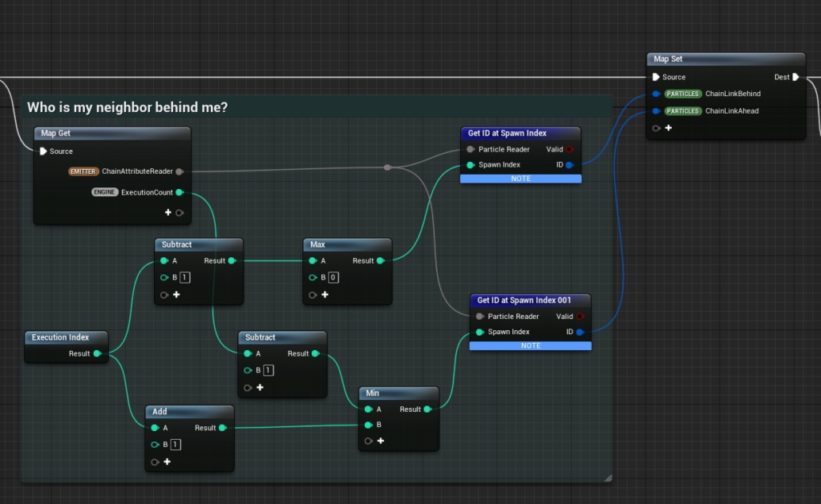Image resolution: width=821 pixels, height=504 pixels.
Task: Click the Max node's add-pin plus icon
Action: [x=326, y=295]
